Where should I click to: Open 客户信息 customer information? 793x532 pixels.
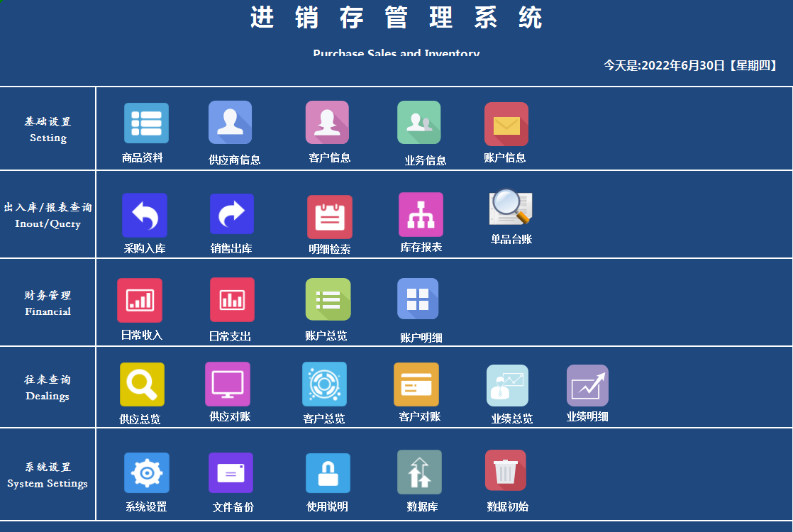327,121
